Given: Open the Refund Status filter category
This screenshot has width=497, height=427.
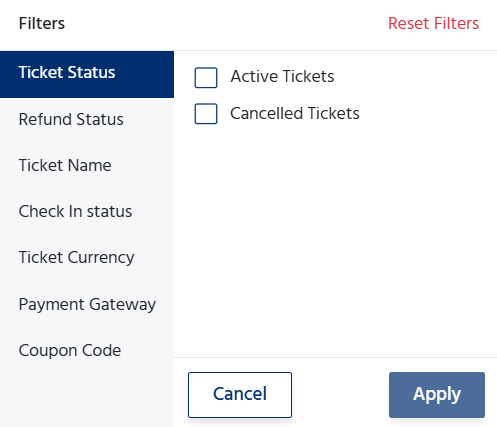Looking at the screenshot, I should click(87, 119).
